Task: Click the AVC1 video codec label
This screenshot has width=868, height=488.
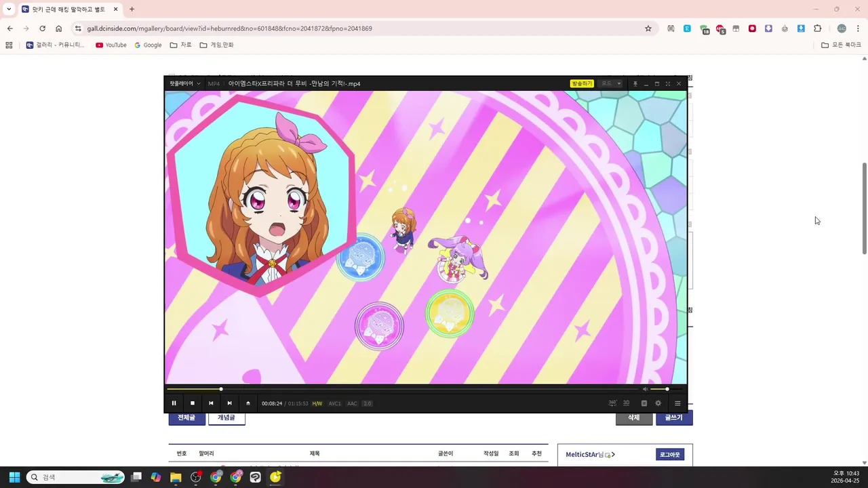Action: click(335, 403)
